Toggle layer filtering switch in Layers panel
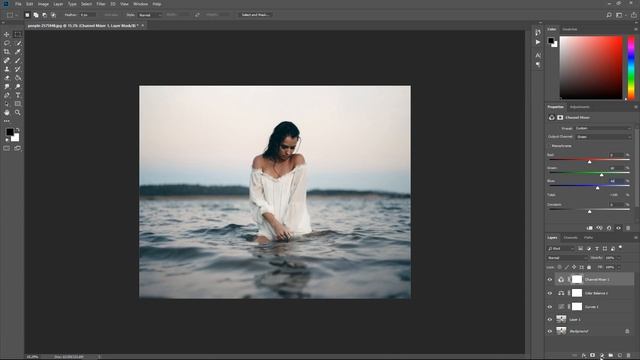This screenshot has width=640, height=360. point(620,247)
